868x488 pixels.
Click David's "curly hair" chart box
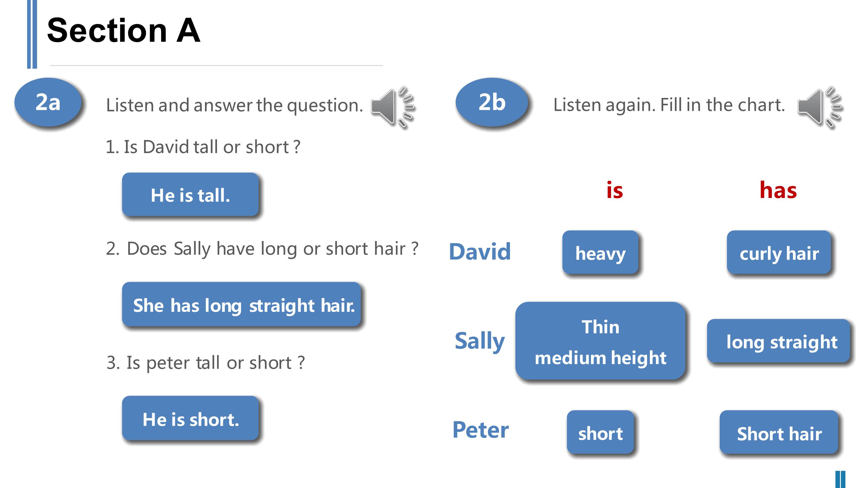tap(779, 253)
